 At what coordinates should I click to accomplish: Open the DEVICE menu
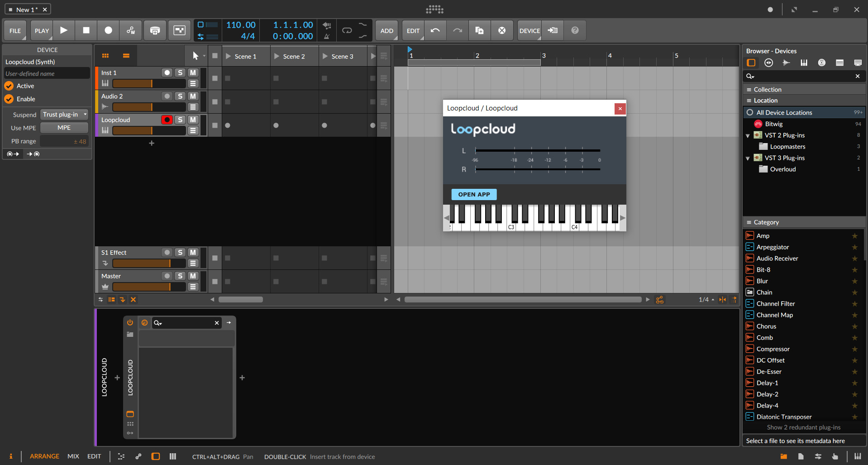point(529,30)
